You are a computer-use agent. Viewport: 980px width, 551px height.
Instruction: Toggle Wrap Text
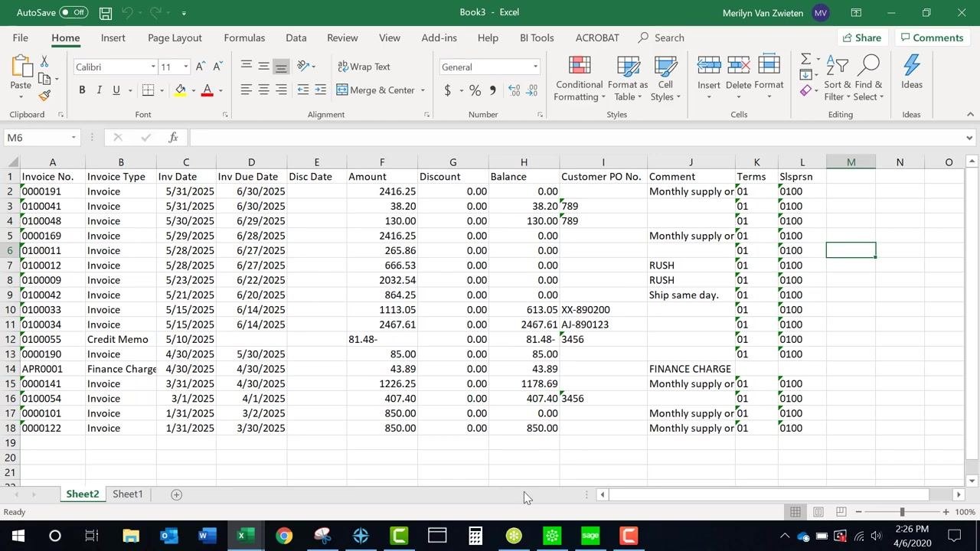[364, 67]
